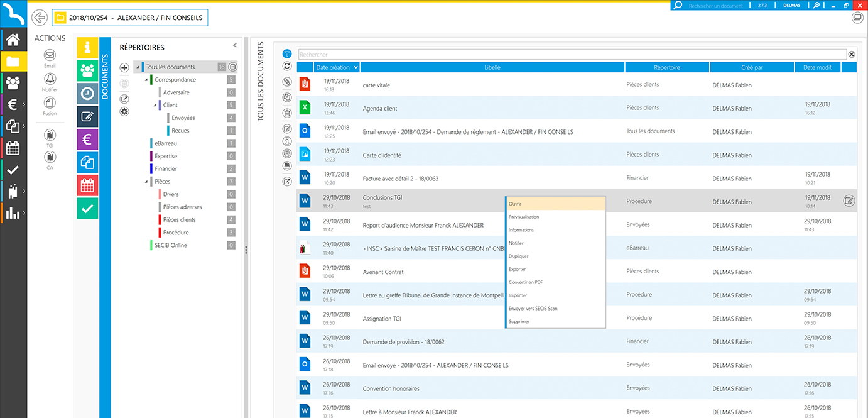The height and width of the screenshot is (418, 868).
Task: Click the Notifier bell action icon
Action: (50, 79)
